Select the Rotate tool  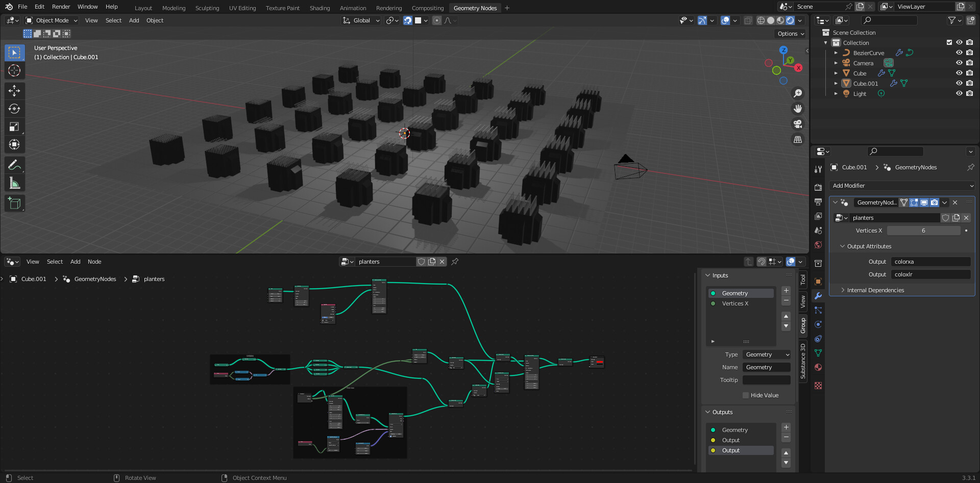(x=14, y=109)
